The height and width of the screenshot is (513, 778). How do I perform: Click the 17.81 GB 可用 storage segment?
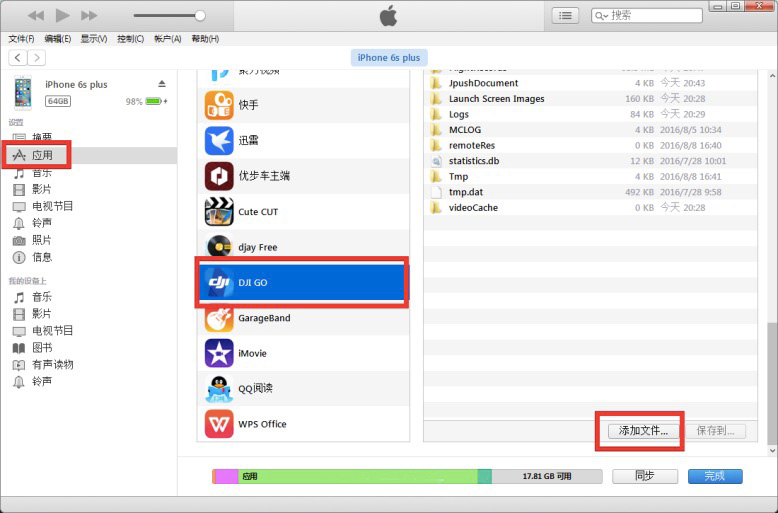pos(547,476)
